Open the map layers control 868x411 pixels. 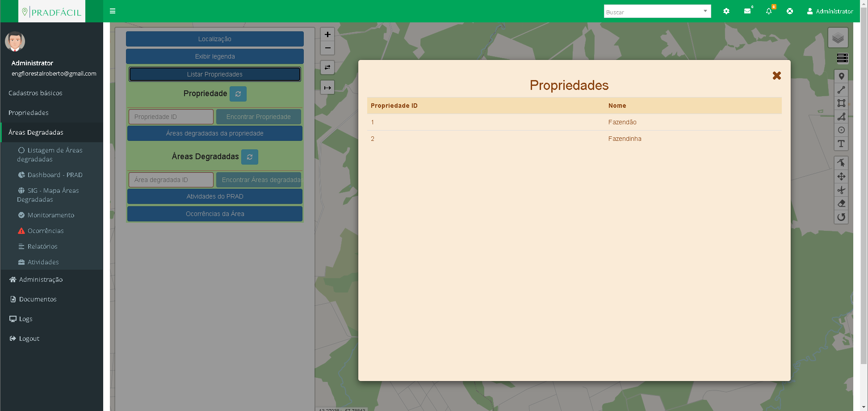[x=838, y=38]
